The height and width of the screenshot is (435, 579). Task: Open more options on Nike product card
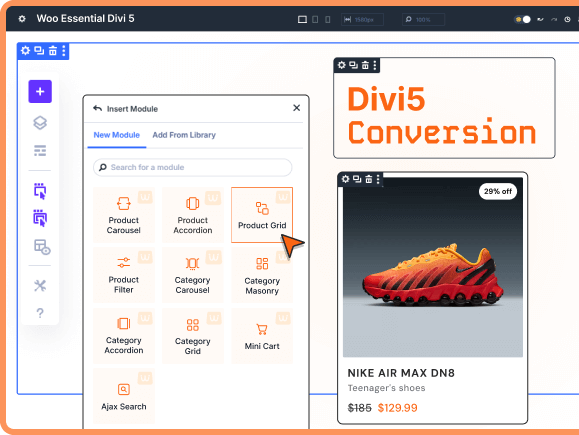[x=378, y=179]
